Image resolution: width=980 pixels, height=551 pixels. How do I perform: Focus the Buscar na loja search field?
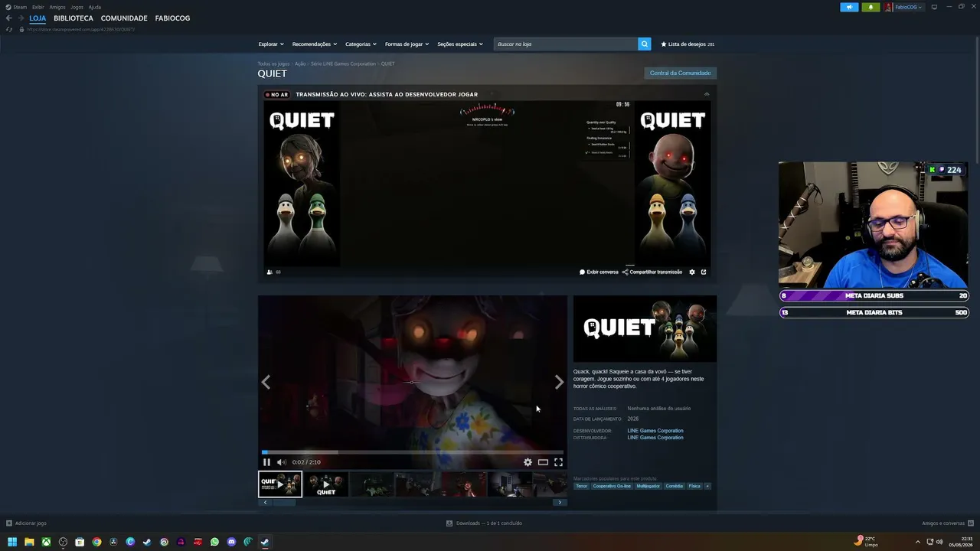pyautogui.click(x=566, y=44)
